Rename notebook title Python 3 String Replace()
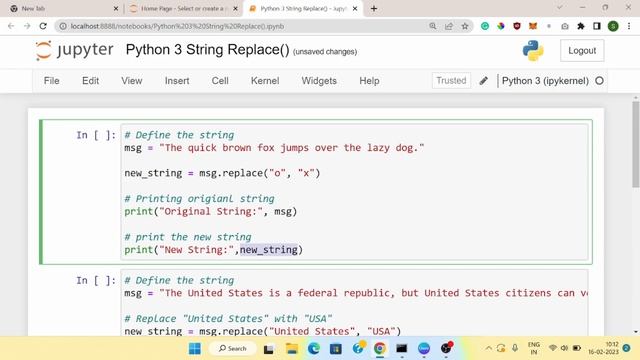The width and height of the screenshot is (640, 360). pos(207,50)
